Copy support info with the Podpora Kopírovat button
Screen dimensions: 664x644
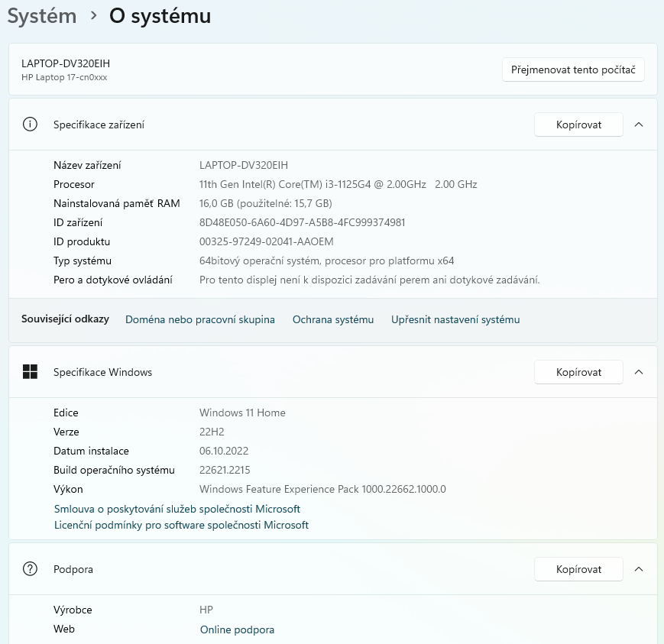point(578,569)
